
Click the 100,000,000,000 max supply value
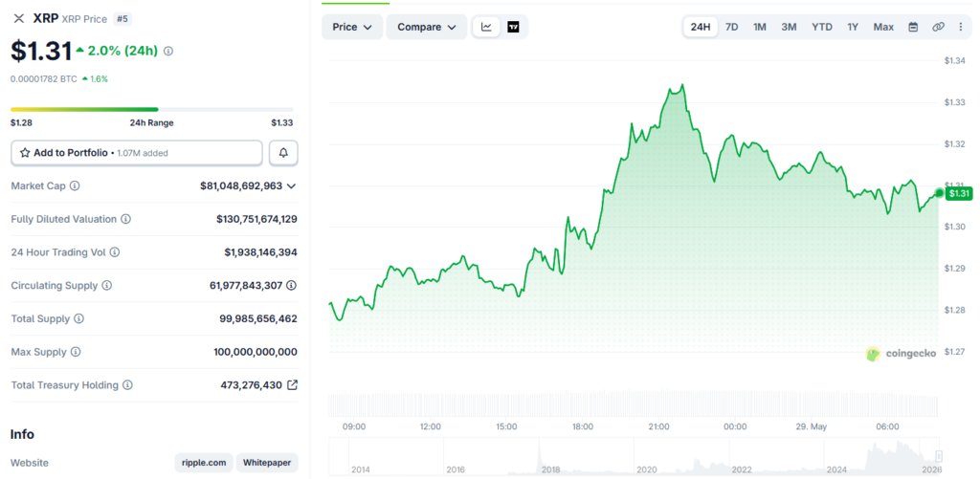click(x=256, y=352)
